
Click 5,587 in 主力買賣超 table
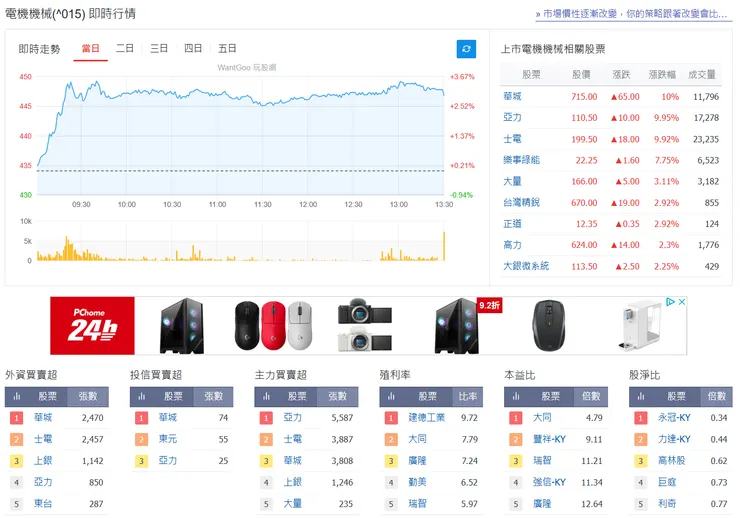pyautogui.click(x=342, y=418)
